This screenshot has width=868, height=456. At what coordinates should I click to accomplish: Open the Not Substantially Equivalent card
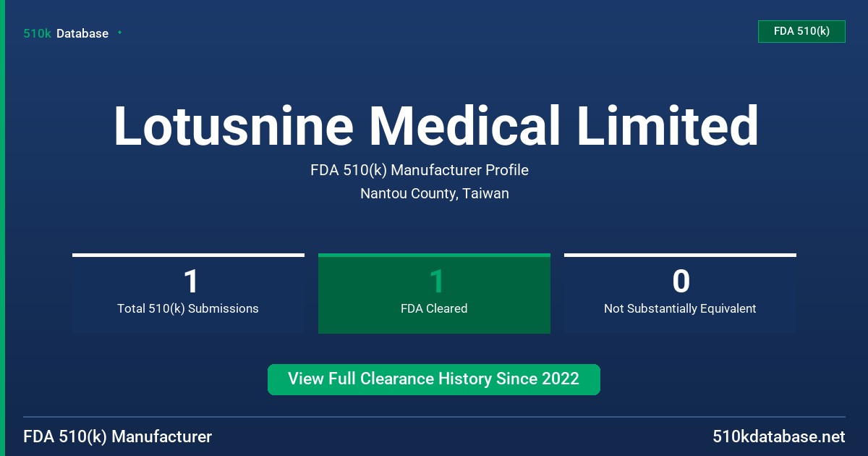click(x=680, y=293)
